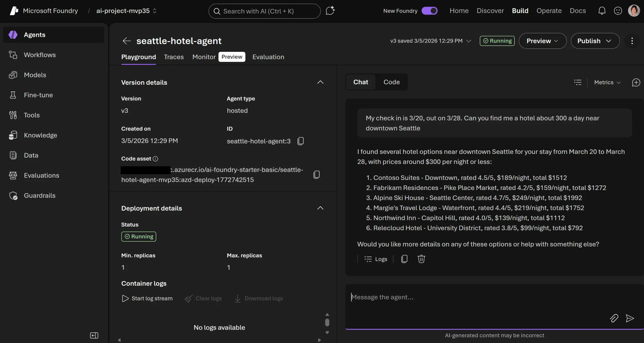Open the Metrics dropdown
Viewport: 644px width, 343px height.
pos(607,82)
